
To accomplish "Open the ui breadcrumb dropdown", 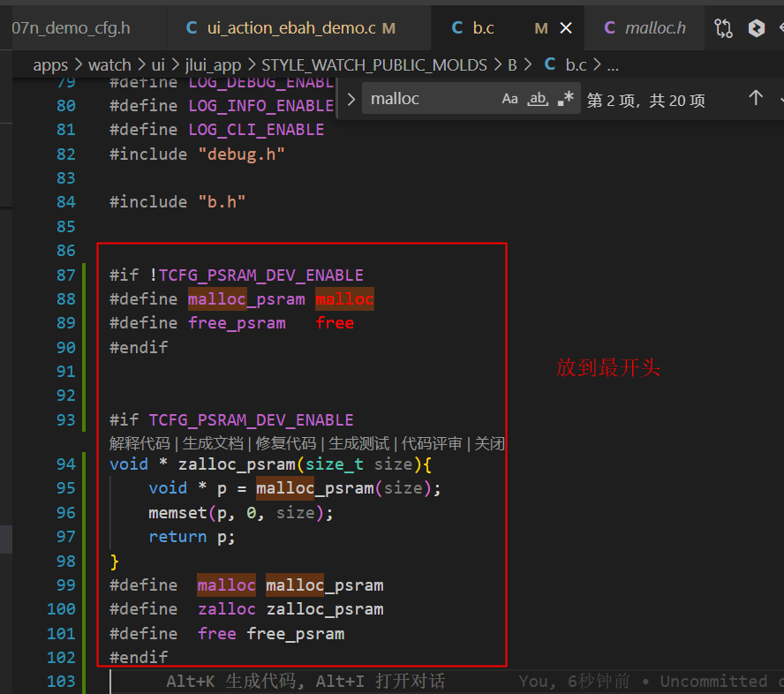I will (x=158, y=65).
